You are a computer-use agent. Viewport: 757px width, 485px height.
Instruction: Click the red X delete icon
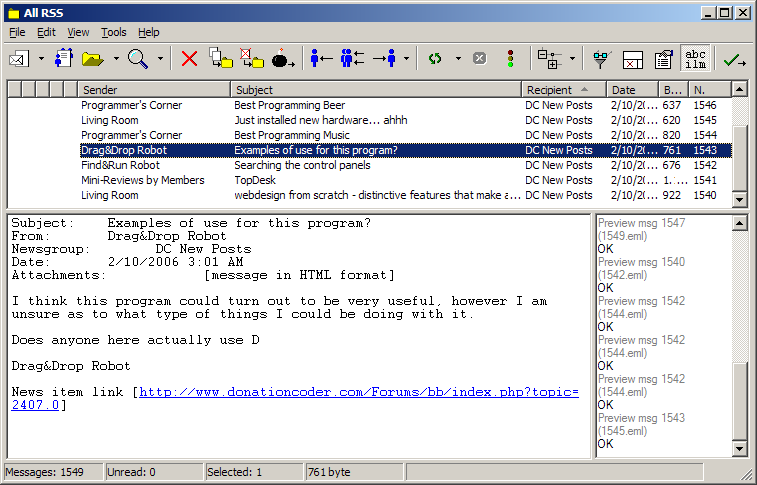coord(189,59)
